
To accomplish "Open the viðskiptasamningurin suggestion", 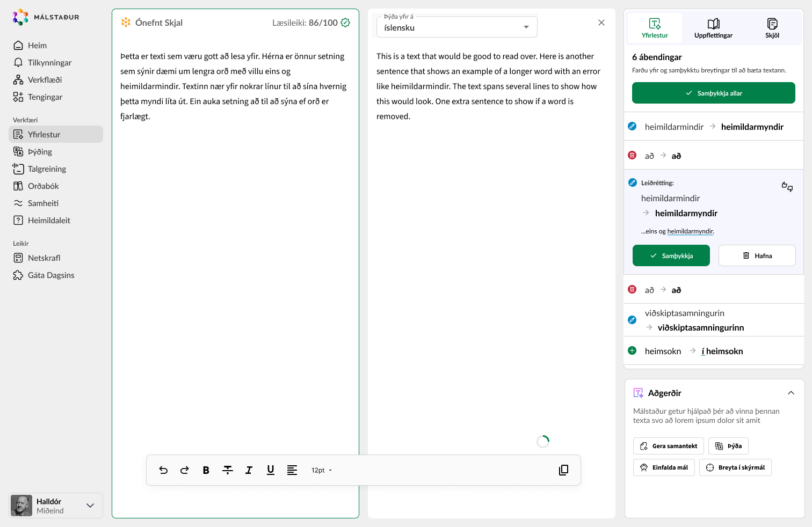I will point(714,320).
